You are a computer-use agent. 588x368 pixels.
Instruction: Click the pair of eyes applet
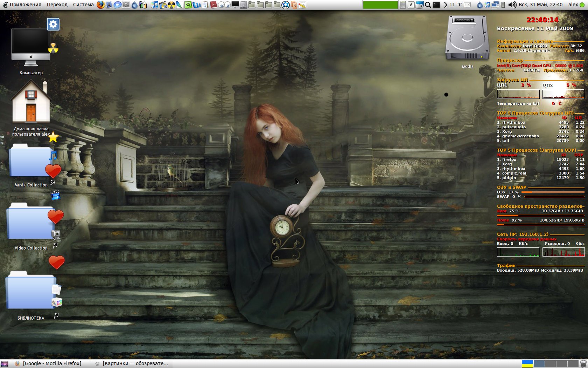[224, 5]
